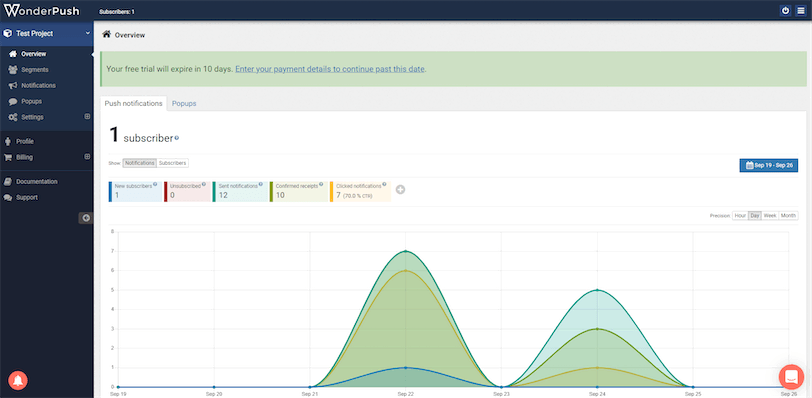This screenshot has height=398, width=812.
Task: Click the Profile person icon
Action: [7, 141]
